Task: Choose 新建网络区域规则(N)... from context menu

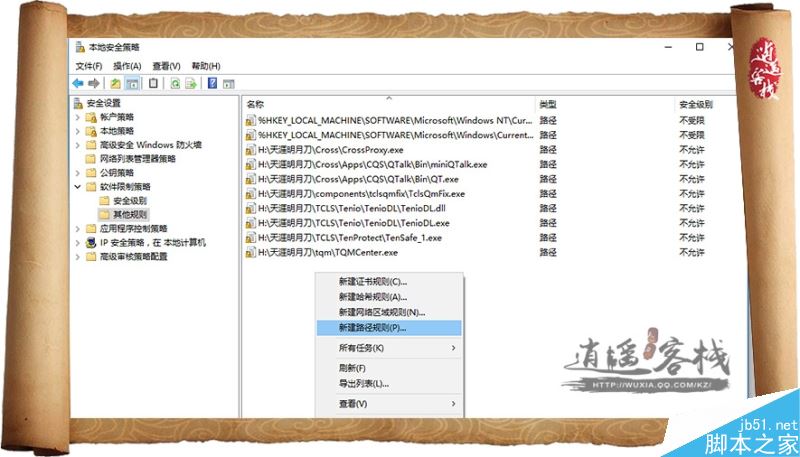Action: pos(389,313)
